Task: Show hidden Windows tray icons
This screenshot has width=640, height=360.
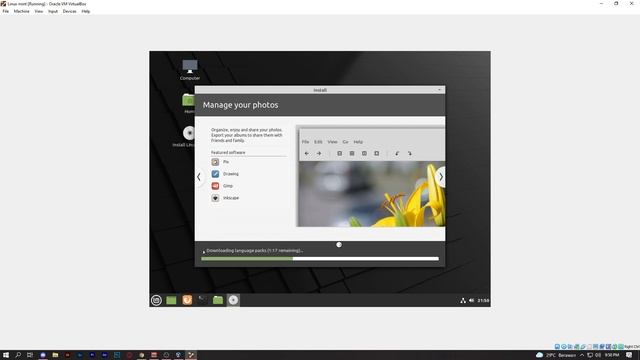Action: point(582,355)
